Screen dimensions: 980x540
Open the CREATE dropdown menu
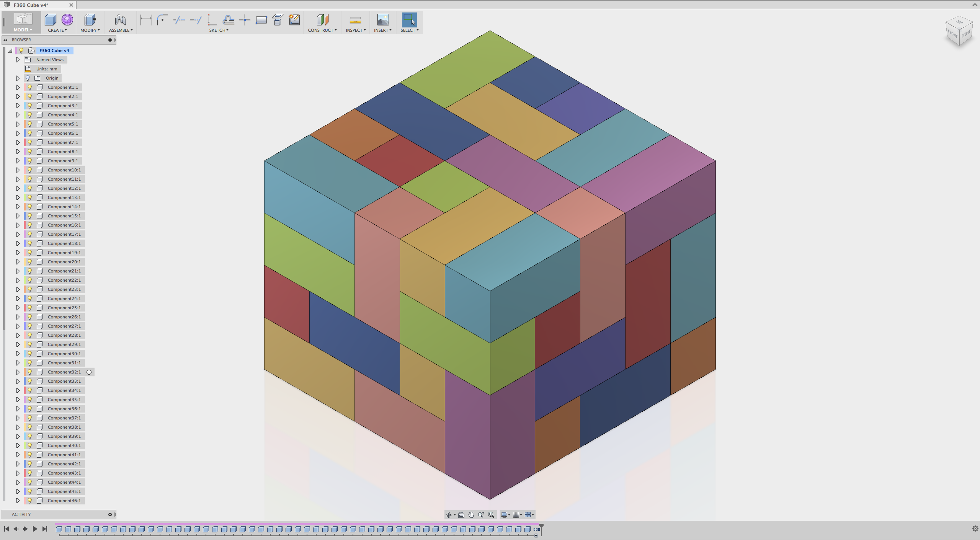click(57, 30)
